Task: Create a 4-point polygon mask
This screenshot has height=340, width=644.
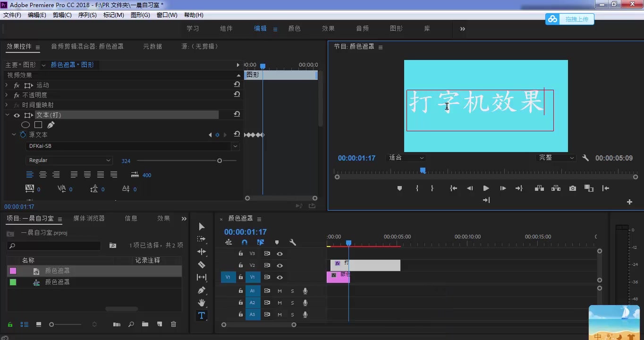Action: click(x=38, y=125)
